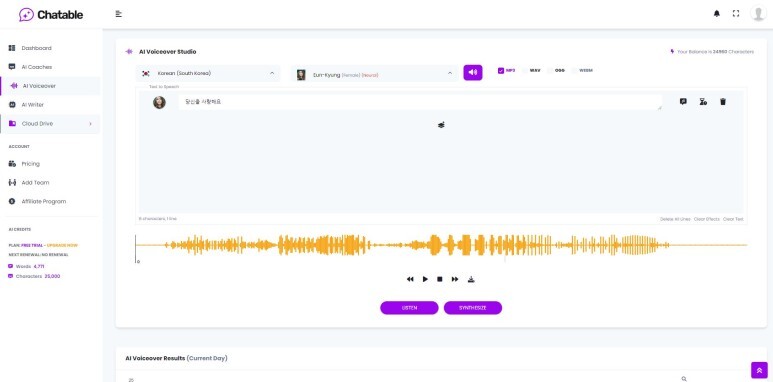The image size is (773, 382).
Task: Open the Korean (South Korea) language dropdown
Action: pos(208,73)
